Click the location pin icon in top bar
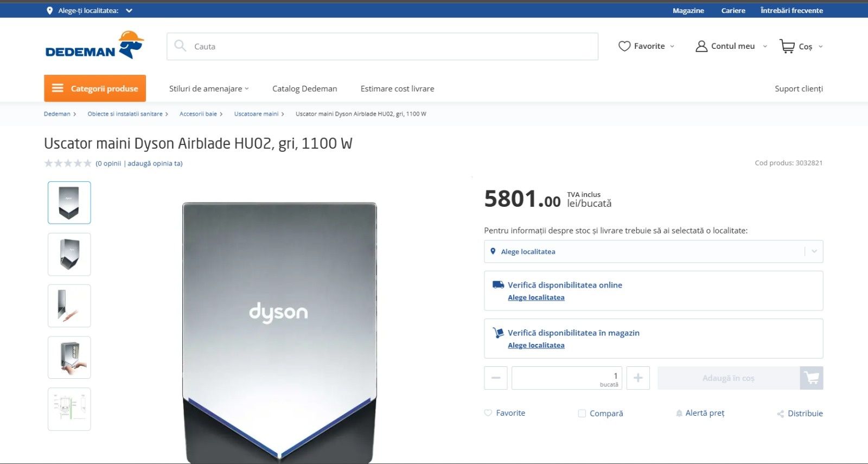The height and width of the screenshot is (464, 868). click(49, 10)
